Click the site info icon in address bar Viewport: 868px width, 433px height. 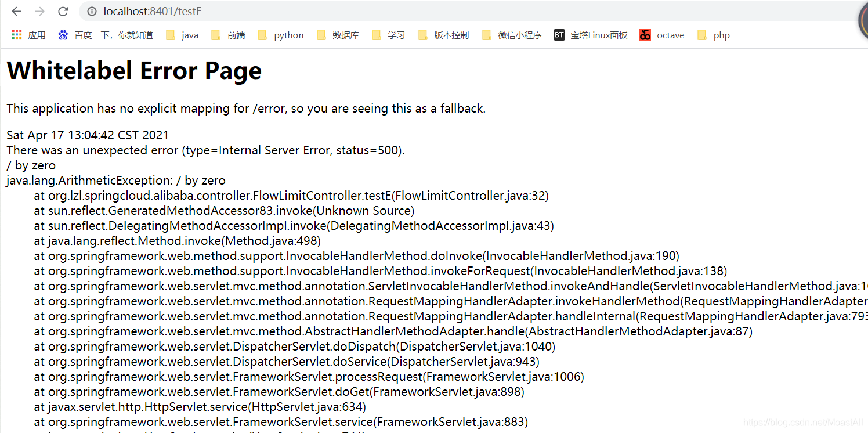(x=92, y=11)
